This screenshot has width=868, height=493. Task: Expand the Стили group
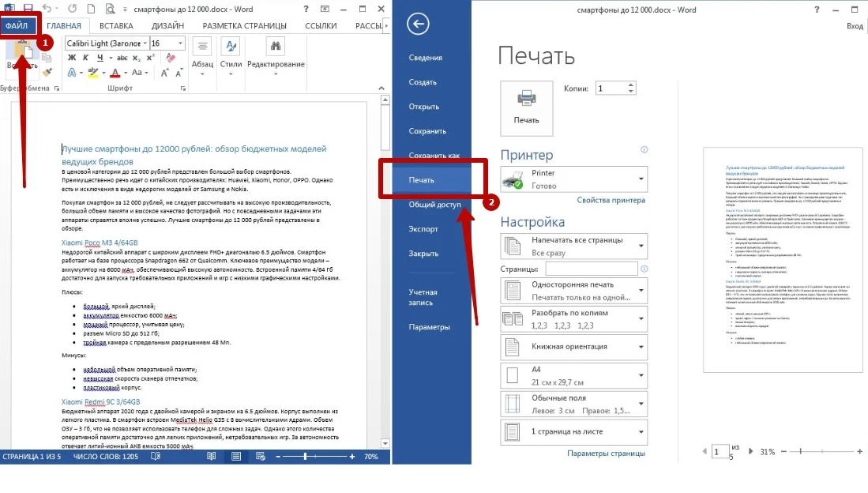pos(231,57)
